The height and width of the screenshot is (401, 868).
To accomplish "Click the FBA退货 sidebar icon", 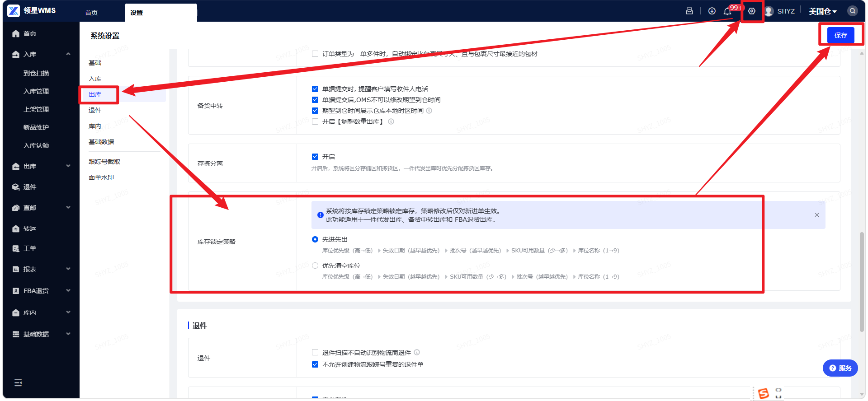I will point(16,291).
